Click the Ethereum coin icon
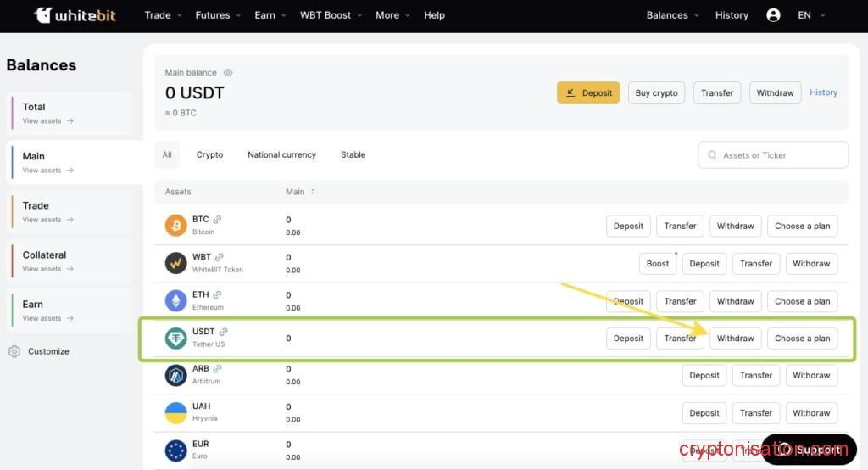Image resolution: width=868 pixels, height=470 pixels. coord(176,301)
